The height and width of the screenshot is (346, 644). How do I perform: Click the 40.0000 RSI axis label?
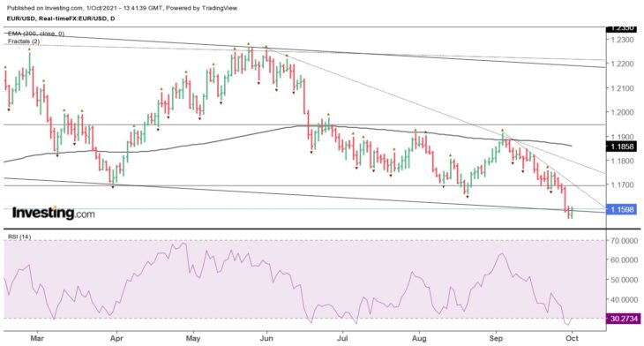[625, 299]
